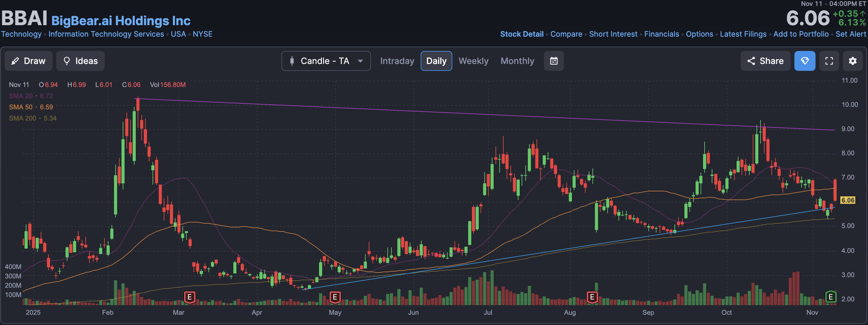Click the March earnings E marker
This screenshot has width=868, height=325.
(190, 297)
